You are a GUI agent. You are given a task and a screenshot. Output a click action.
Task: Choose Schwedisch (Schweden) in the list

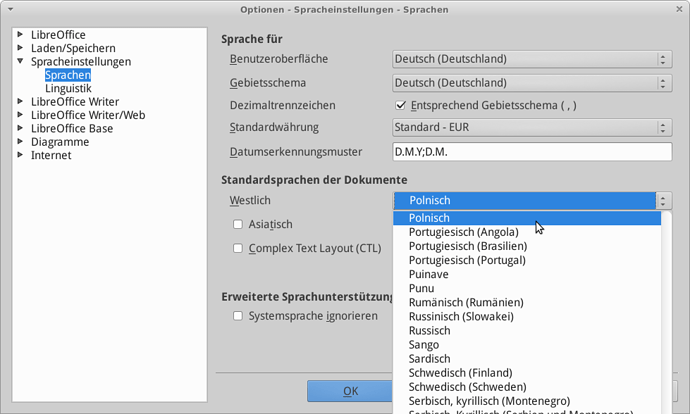click(x=527, y=387)
